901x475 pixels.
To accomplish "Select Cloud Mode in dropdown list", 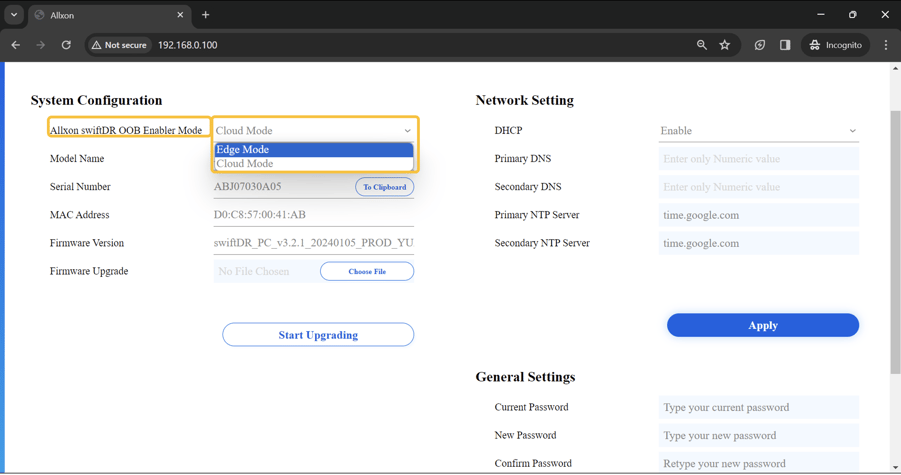I will click(314, 164).
